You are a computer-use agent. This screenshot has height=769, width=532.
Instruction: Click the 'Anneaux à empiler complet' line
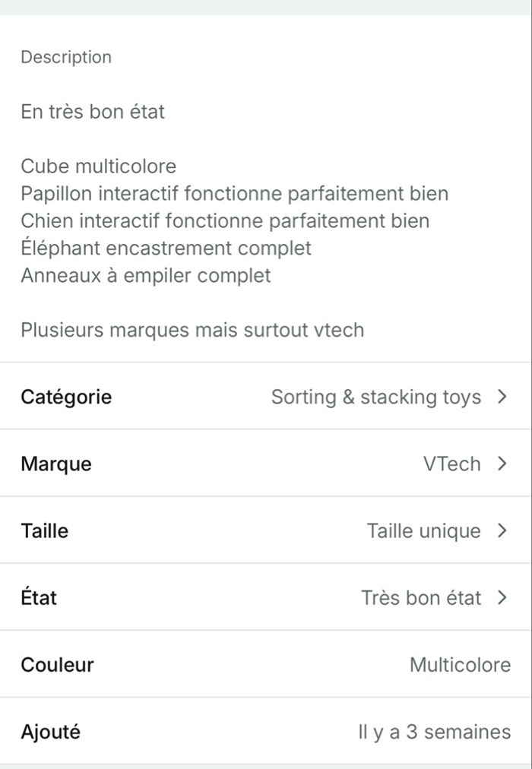[x=145, y=275]
